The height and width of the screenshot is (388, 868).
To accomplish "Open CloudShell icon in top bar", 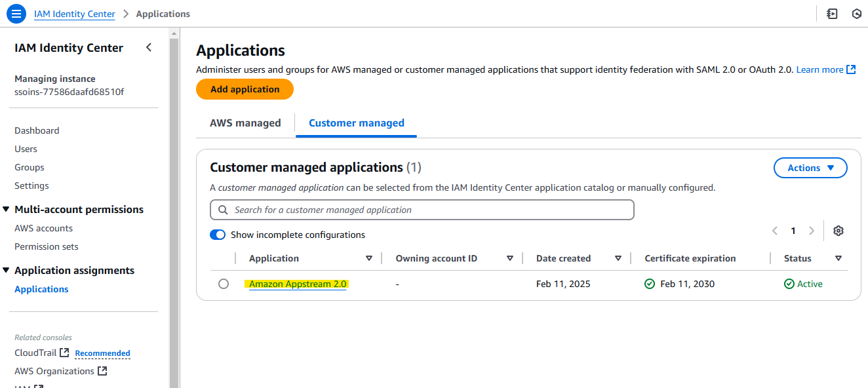I will click(832, 14).
